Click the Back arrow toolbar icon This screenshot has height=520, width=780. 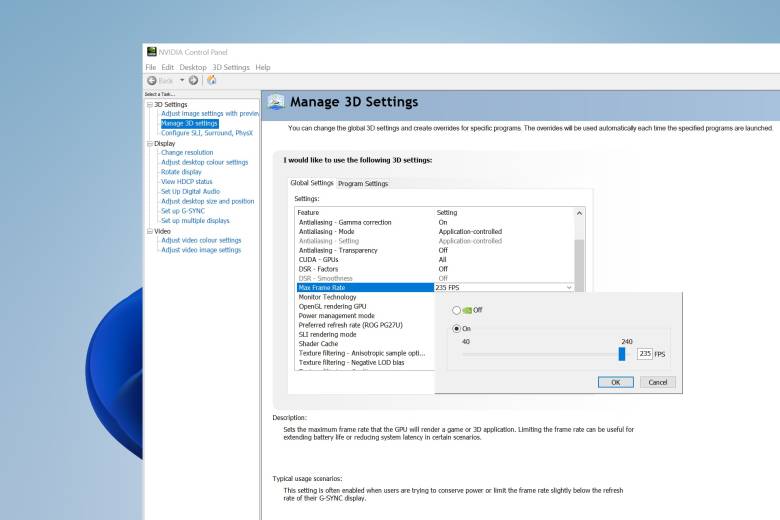click(152, 80)
